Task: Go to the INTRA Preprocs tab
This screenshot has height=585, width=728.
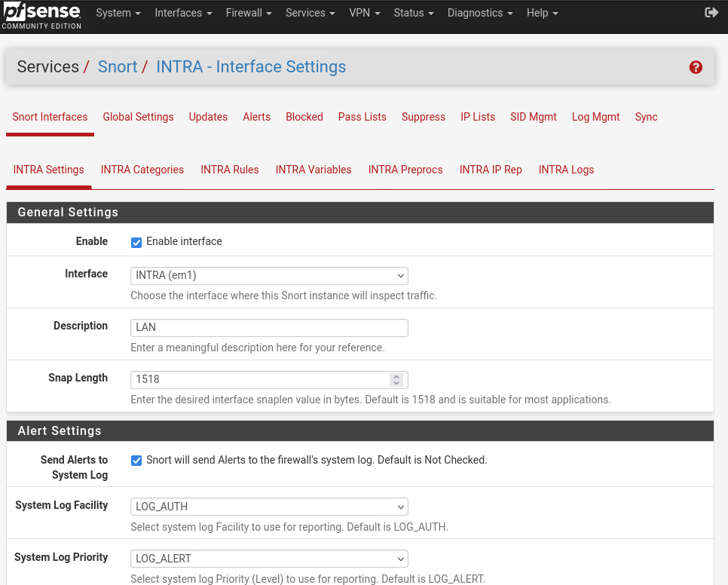Action: point(405,170)
